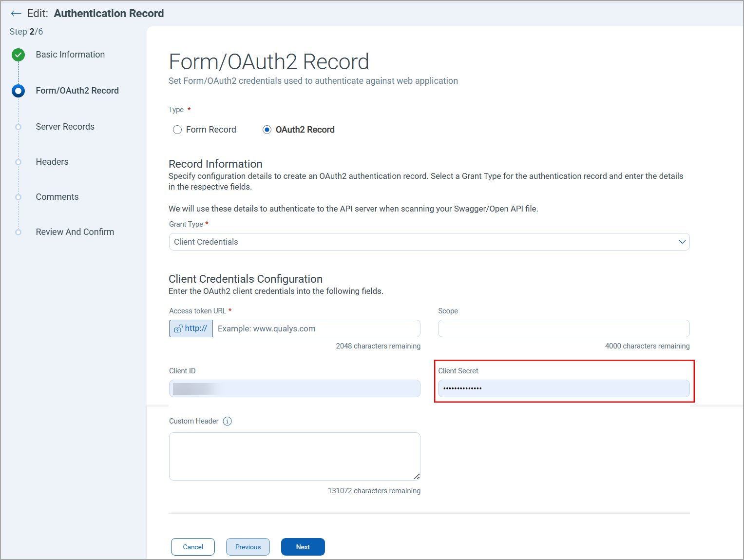The height and width of the screenshot is (560, 744).
Task: Click the lock icon in protocol selector
Action: point(179,329)
